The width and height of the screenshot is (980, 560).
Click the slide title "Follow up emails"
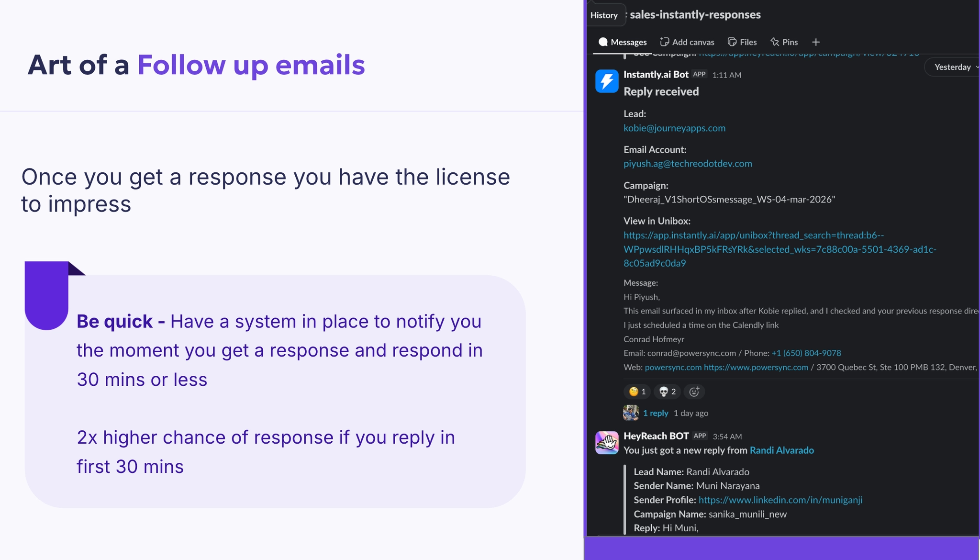251,65
